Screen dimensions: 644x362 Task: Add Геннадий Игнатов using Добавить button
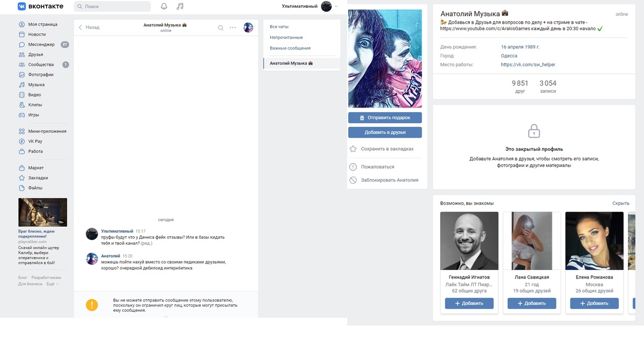[x=469, y=303]
